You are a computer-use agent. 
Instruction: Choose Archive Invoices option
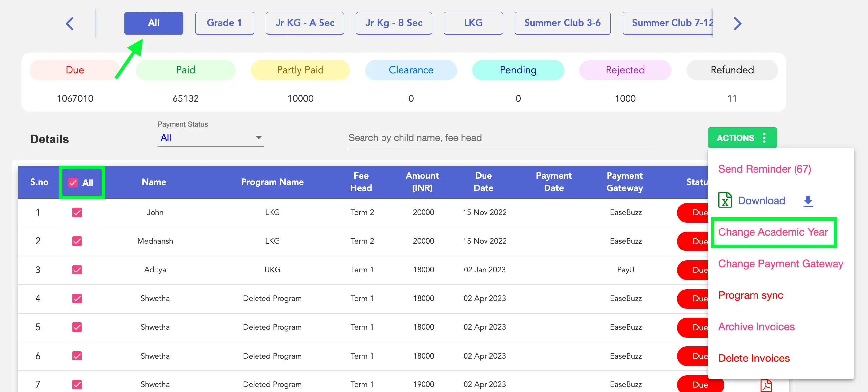pos(756,327)
